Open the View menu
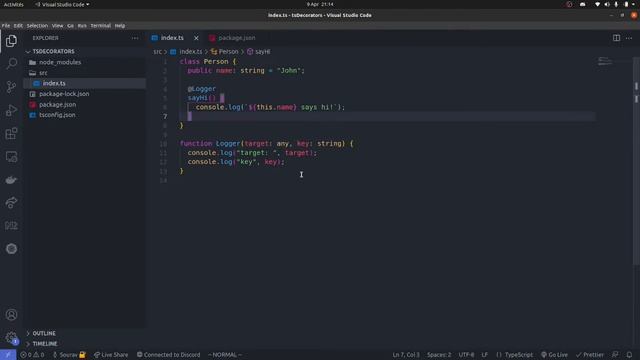 coord(58,26)
